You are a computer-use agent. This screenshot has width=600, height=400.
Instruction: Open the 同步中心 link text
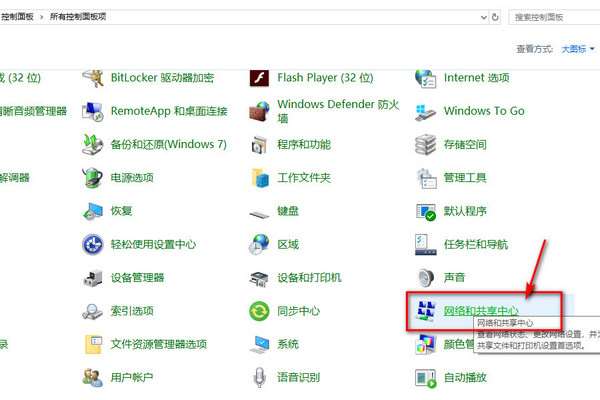coord(298,311)
